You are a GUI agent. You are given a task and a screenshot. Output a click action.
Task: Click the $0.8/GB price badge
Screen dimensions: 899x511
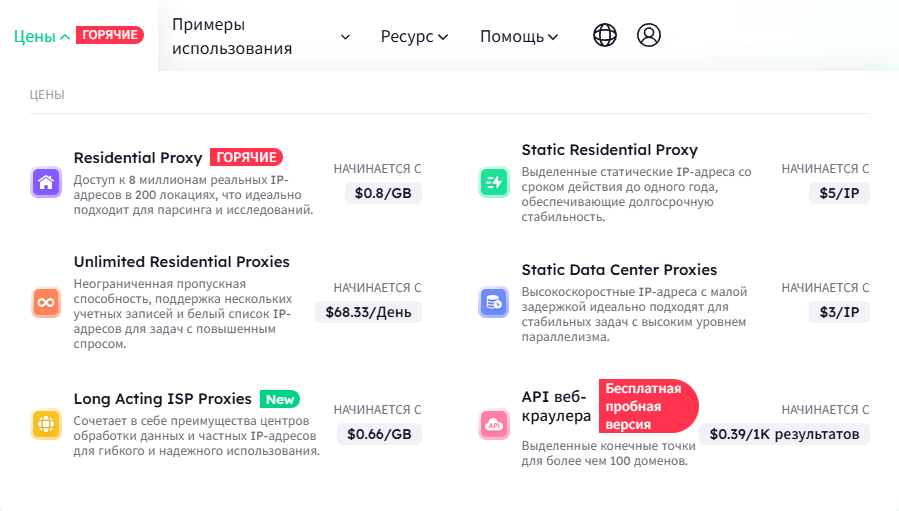(x=383, y=193)
